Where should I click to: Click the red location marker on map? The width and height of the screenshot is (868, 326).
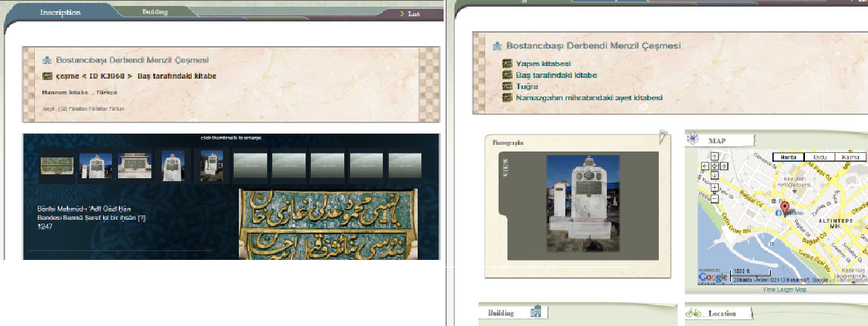click(x=784, y=207)
